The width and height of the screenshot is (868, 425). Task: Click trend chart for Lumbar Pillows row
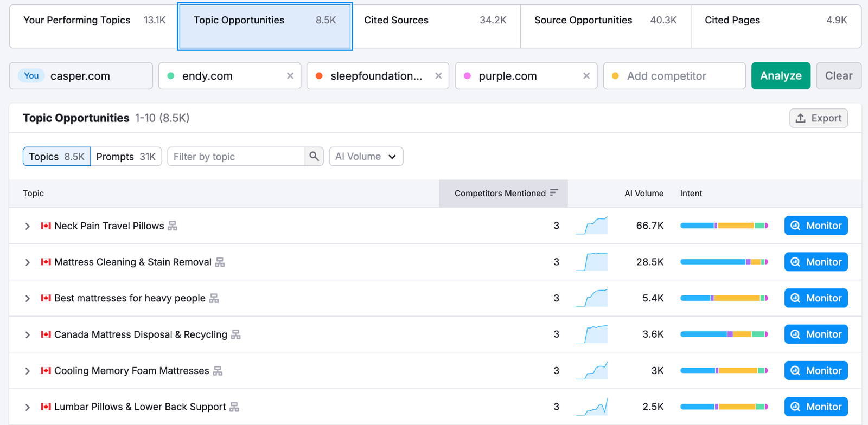(592, 407)
